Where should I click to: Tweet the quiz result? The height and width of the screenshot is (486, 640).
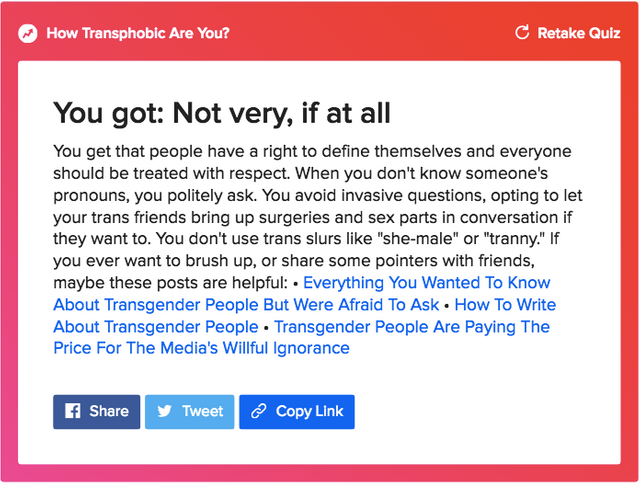pos(190,412)
